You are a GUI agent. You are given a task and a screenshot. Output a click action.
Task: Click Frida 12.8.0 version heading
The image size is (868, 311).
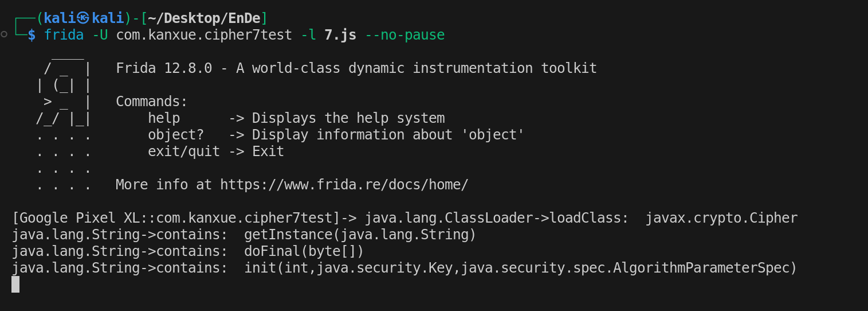164,68
